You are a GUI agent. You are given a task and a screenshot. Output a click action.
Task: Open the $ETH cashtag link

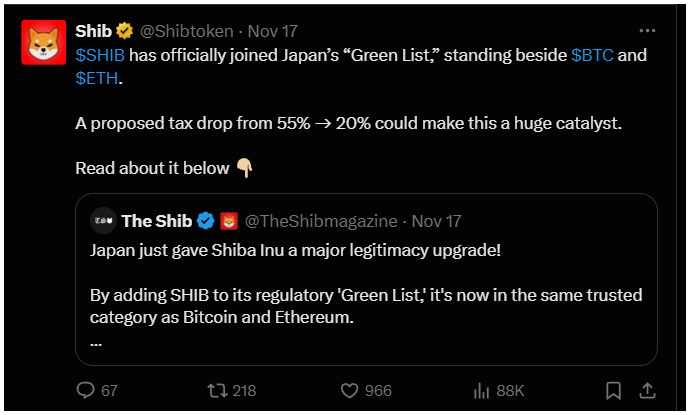click(x=96, y=79)
